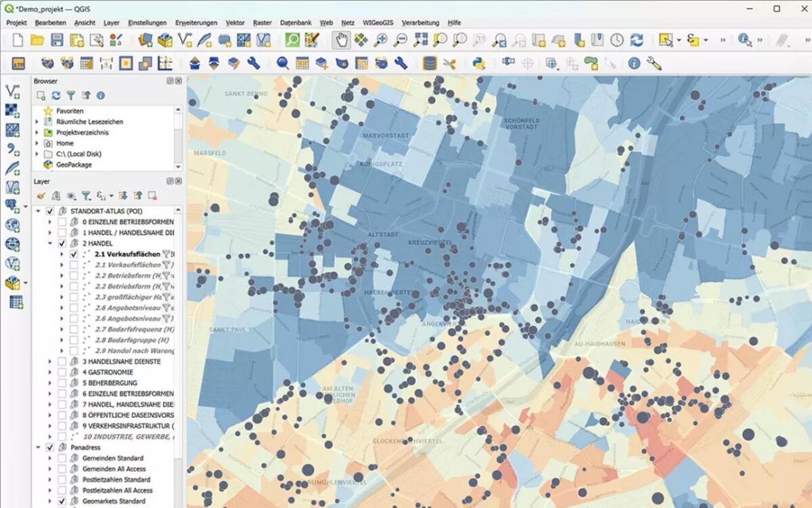The width and height of the screenshot is (812, 508).
Task: Open Projekt menu
Action: (x=16, y=22)
